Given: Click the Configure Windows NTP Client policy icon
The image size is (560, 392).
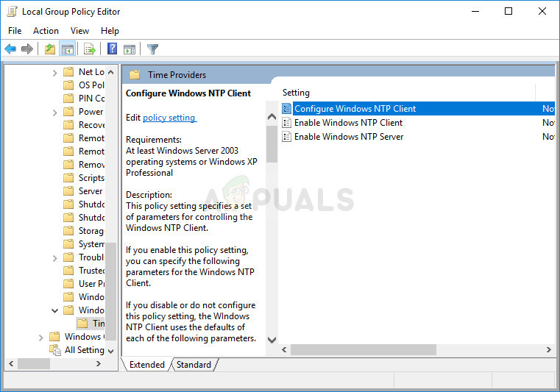Looking at the screenshot, I should point(286,109).
